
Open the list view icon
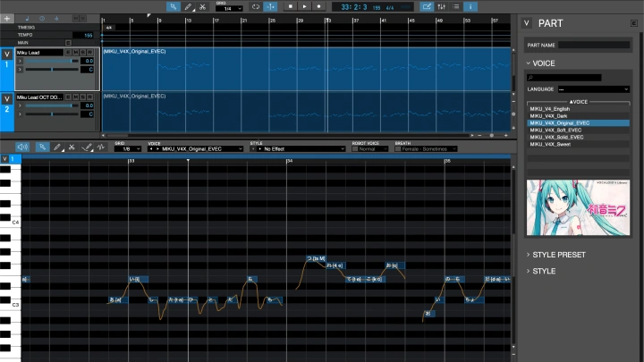(456, 6)
